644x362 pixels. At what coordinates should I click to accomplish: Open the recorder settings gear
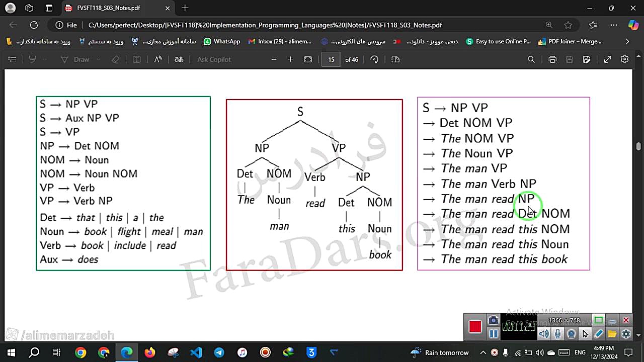point(626,334)
